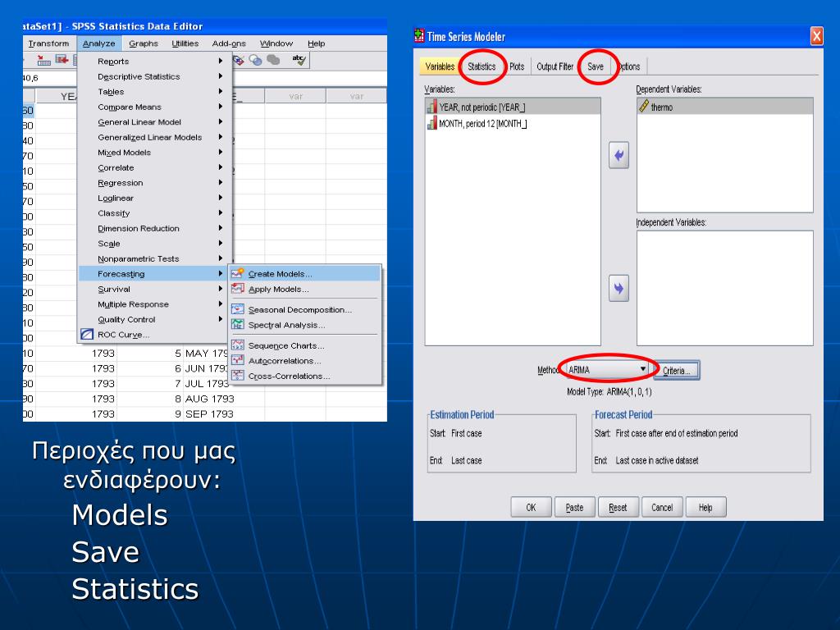
Task: Select the Dimension Reduction menu entry
Action: [155, 228]
